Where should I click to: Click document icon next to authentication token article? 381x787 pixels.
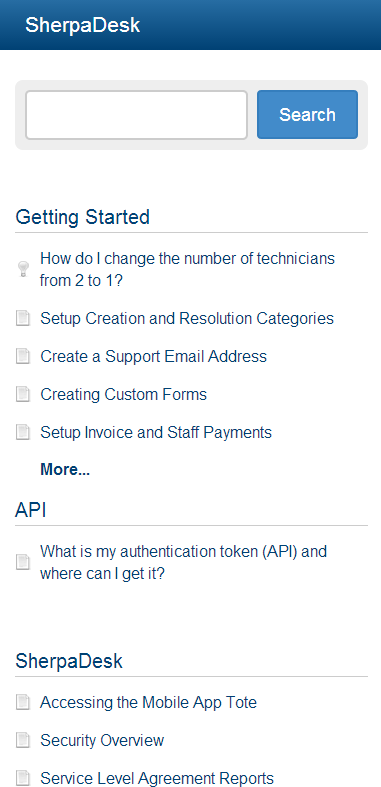(23, 562)
